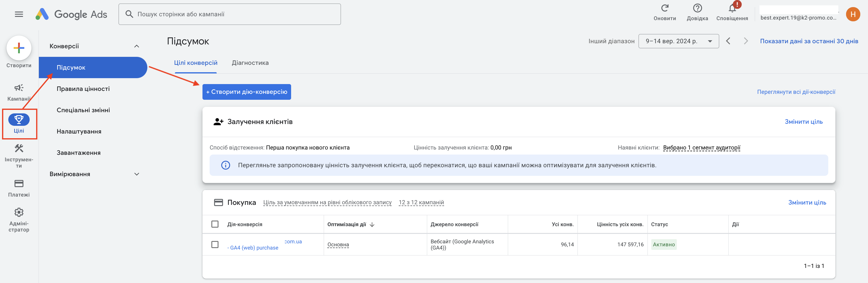Open Спеціальні змінні menu item
The height and width of the screenshot is (283, 868).
point(83,110)
